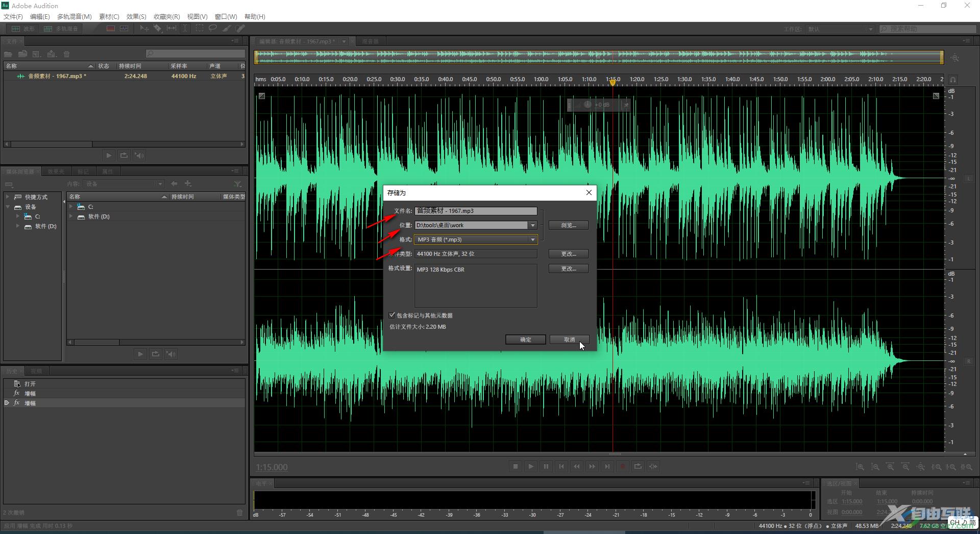Expand the Shortcuts tree node
Image resolution: width=980 pixels, height=534 pixels.
pyautogui.click(x=8, y=197)
